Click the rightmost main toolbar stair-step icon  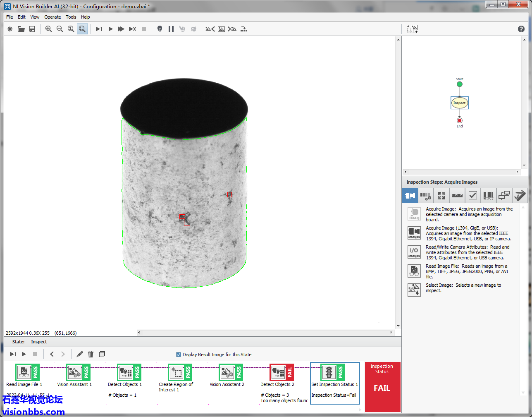(x=244, y=29)
